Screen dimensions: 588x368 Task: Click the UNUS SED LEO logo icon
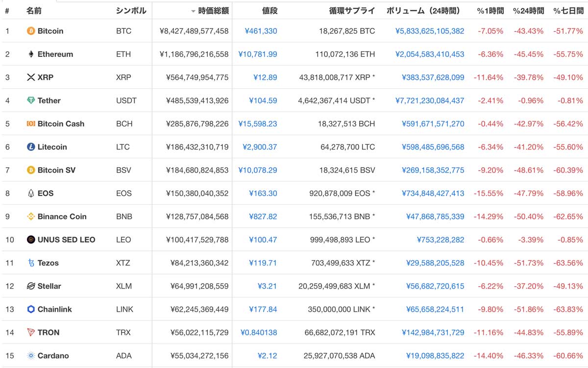31,240
